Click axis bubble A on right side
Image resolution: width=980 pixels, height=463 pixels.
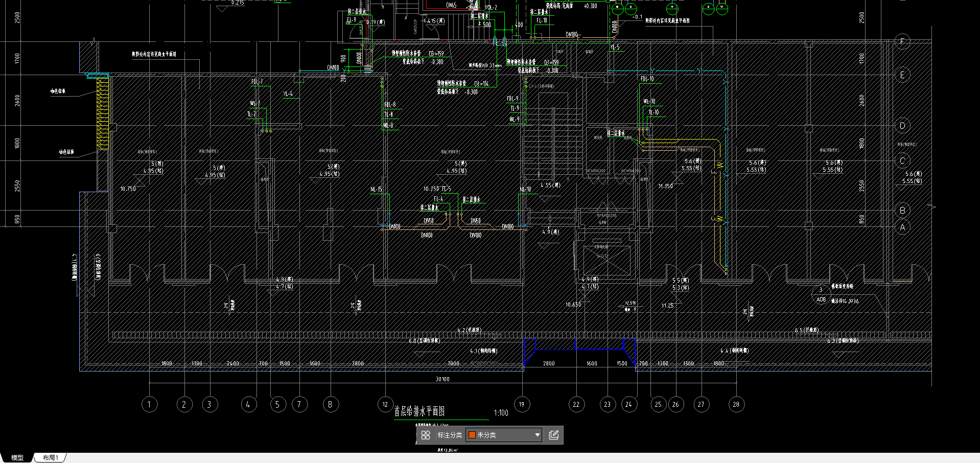[x=902, y=227]
